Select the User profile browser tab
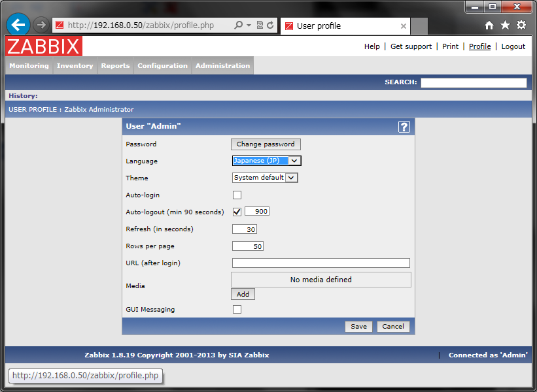Screen dimensions: 537x392 345,26
